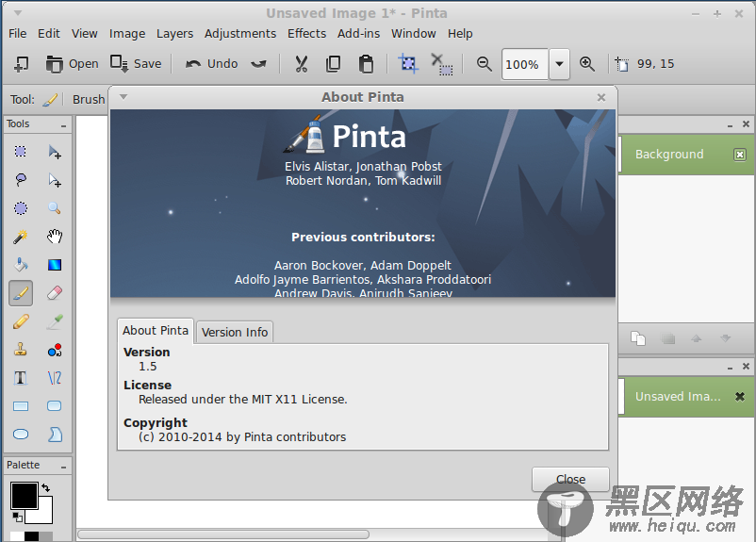Select the Paintbrush tool
The height and width of the screenshot is (542, 756).
21,293
